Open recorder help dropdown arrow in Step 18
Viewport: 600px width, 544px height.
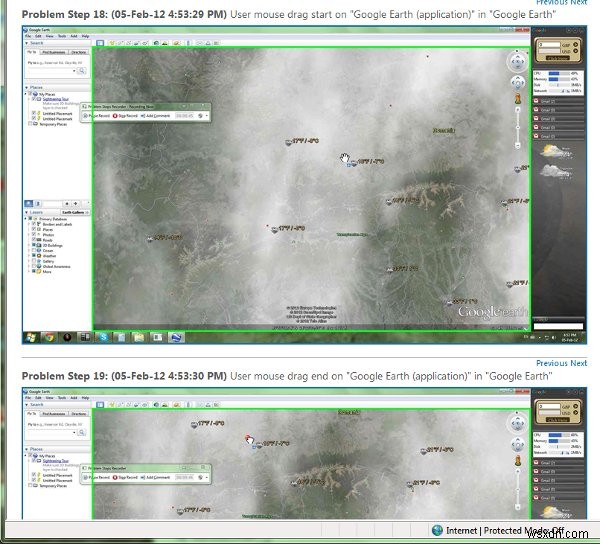pos(207,116)
